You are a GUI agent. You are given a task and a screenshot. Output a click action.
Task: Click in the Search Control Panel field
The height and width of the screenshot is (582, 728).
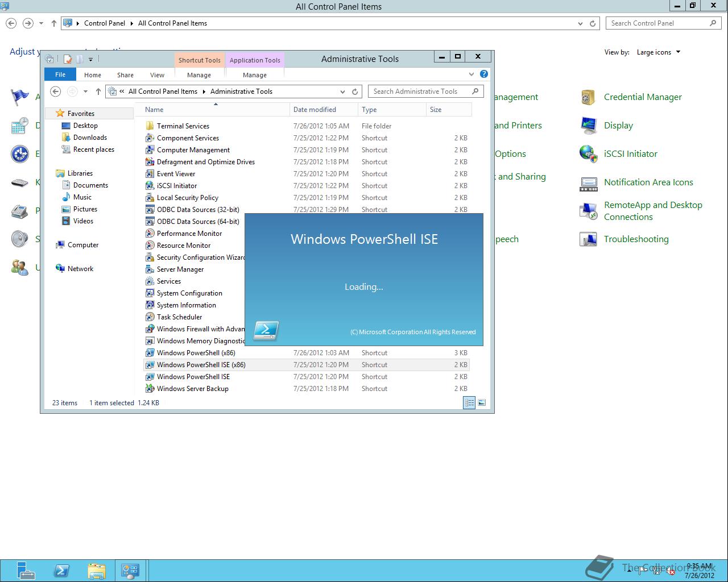(664, 23)
